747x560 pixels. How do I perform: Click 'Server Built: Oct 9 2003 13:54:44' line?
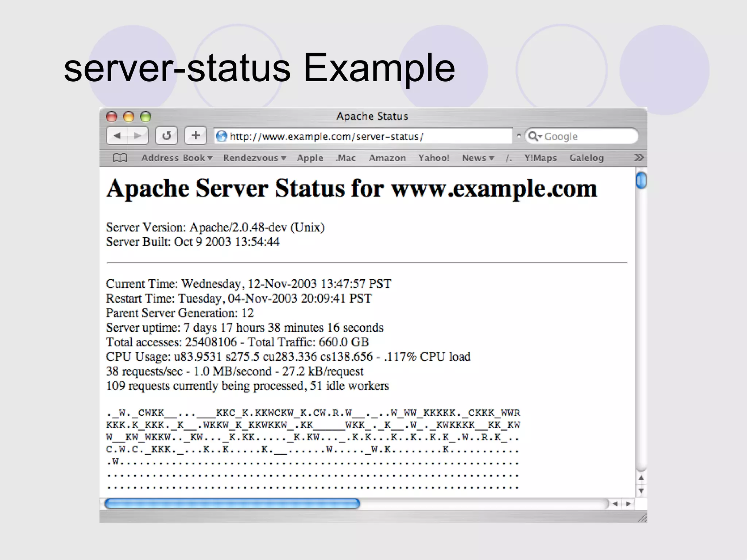[x=193, y=242]
